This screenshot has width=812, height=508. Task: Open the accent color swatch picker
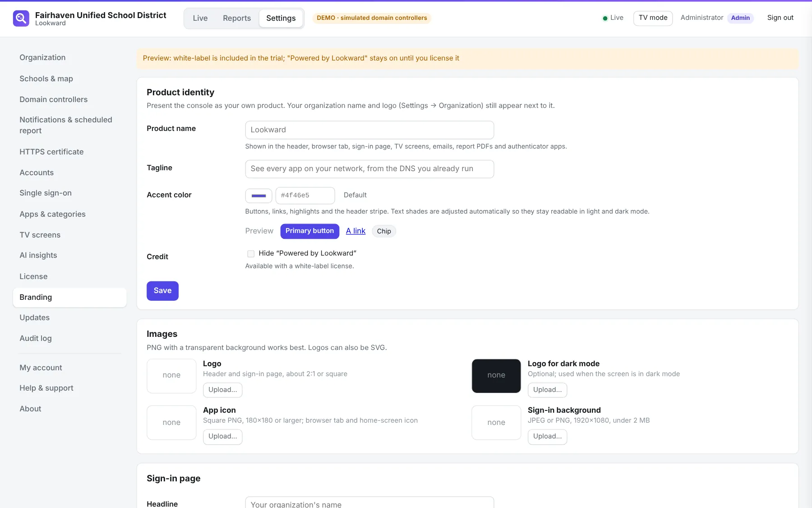(258, 196)
